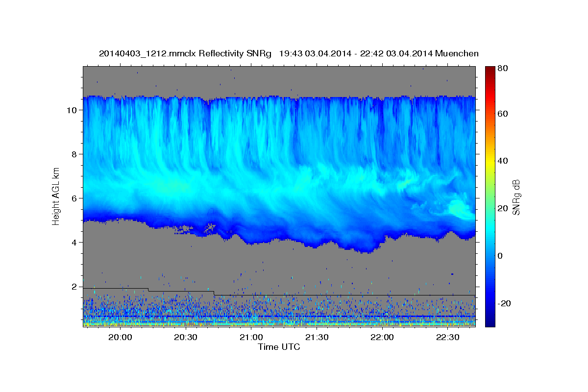Click the height tick label 8
Screen dimensions: 588x392
(74, 154)
